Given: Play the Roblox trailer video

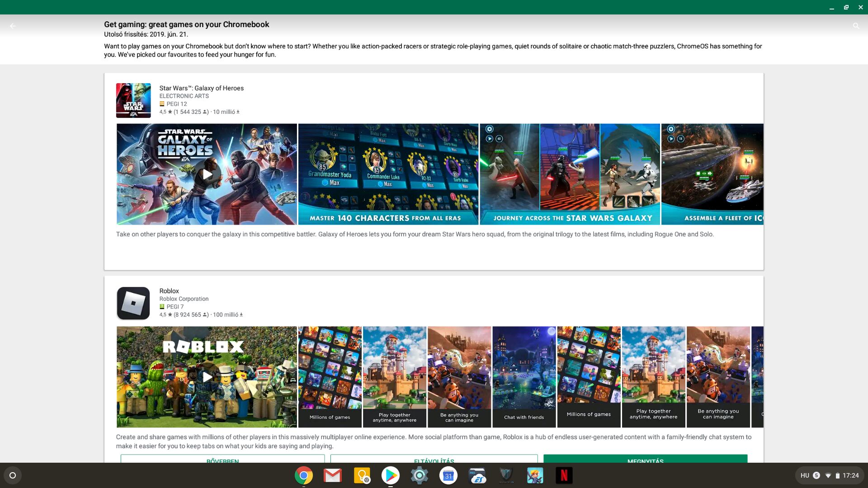Looking at the screenshot, I should (207, 377).
